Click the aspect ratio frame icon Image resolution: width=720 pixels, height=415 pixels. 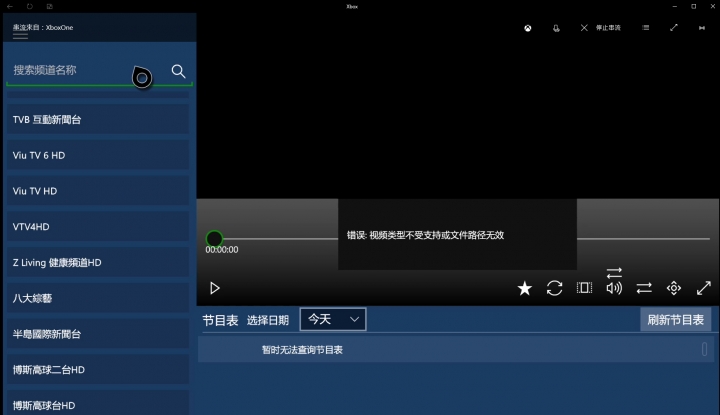point(584,288)
